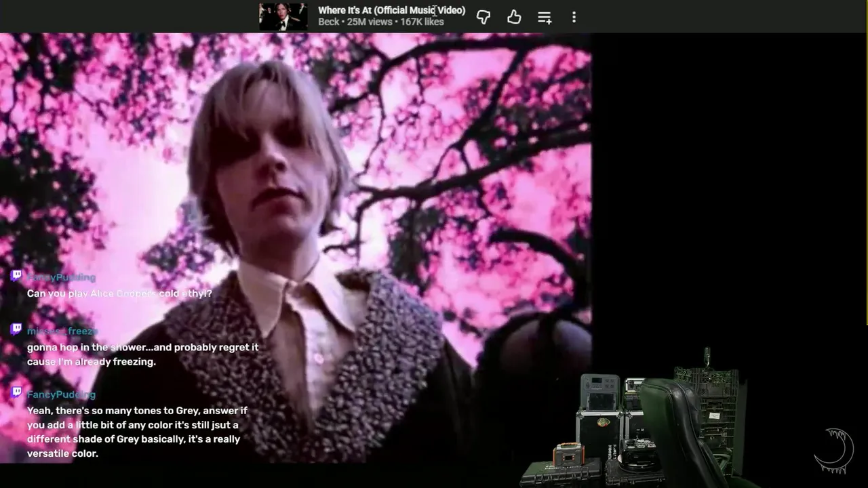
Task: Click the chat message about tones to Grey
Action: tap(137, 432)
